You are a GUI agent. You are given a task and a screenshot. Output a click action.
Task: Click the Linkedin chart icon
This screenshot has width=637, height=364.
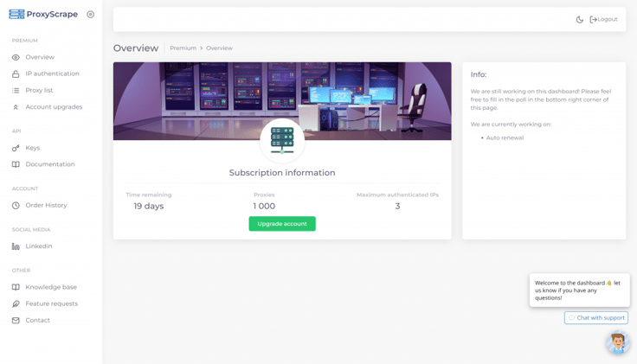[x=16, y=246]
